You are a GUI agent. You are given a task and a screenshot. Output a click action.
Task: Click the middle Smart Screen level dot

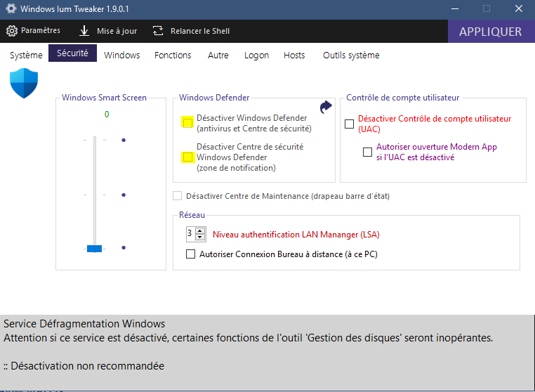[124, 195]
